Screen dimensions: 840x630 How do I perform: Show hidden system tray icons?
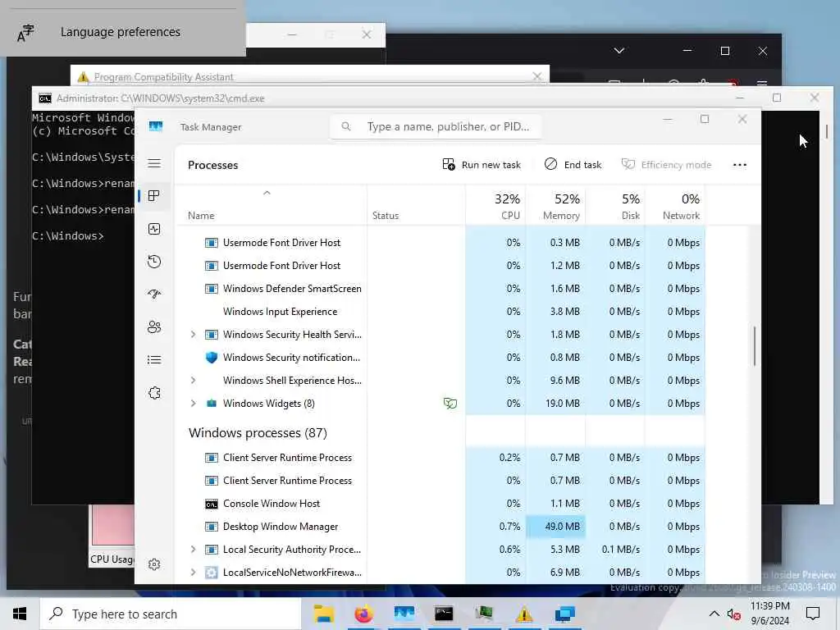click(x=714, y=614)
